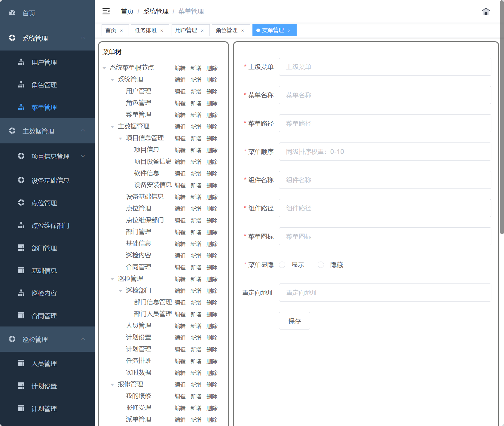Expand the 项目信息管理 sidebar submenu chevron
The width and height of the screenshot is (504, 426).
point(83,156)
